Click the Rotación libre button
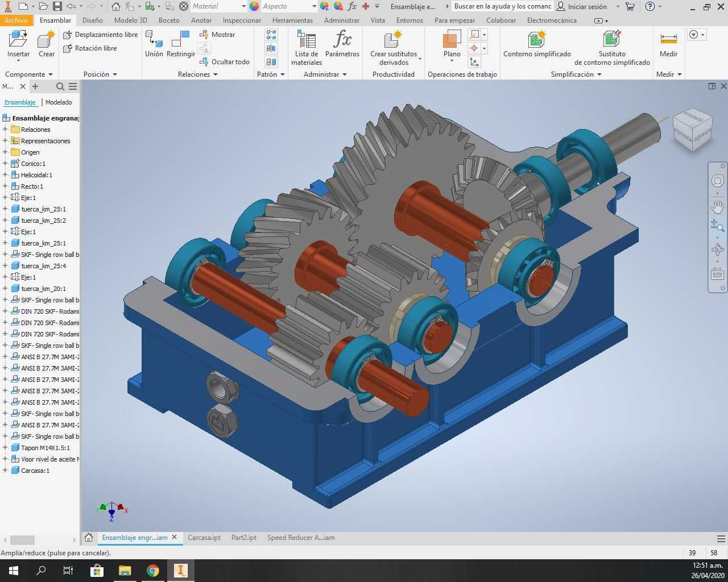The image size is (728, 582). point(90,48)
